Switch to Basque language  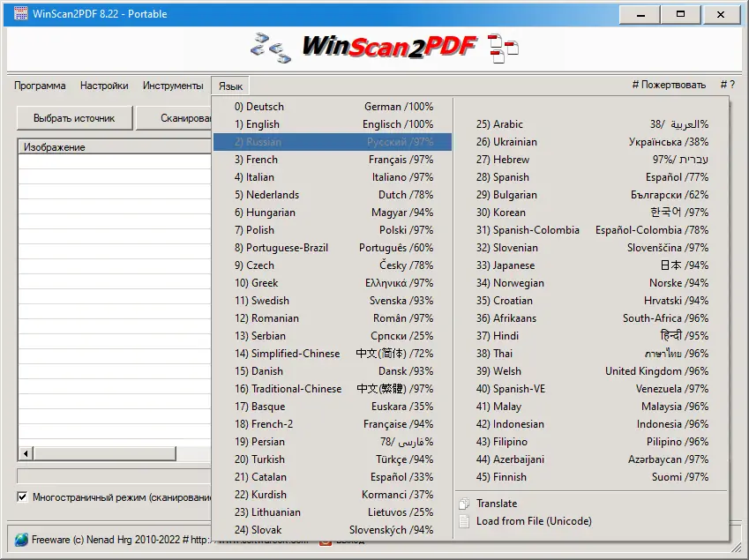(x=333, y=407)
